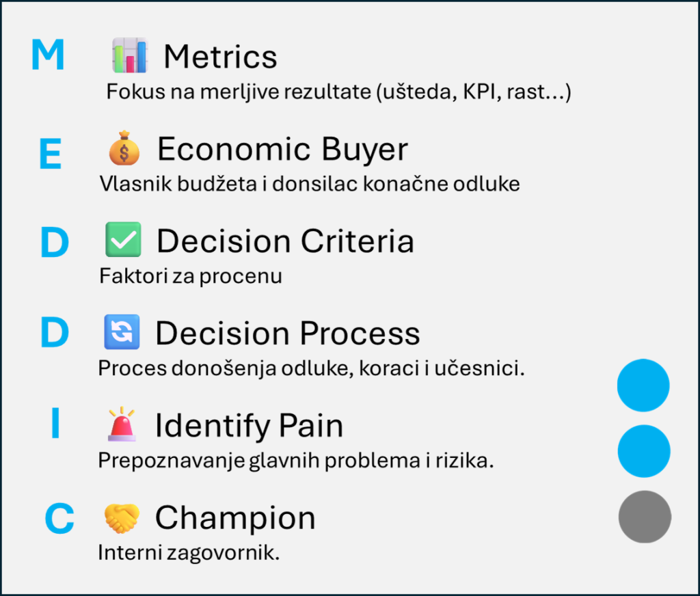Image resolution: width=700 pixels, height=596 pixels.
Task: Click the bar chart Metrics icon
Action: 129,55
